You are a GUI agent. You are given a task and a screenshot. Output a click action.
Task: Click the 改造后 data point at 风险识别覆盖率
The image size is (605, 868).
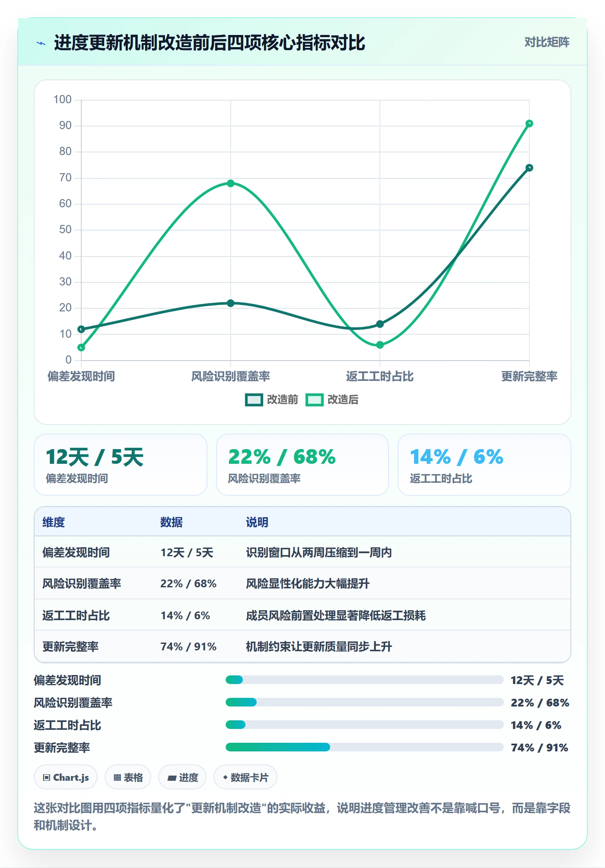pos(231,183)
